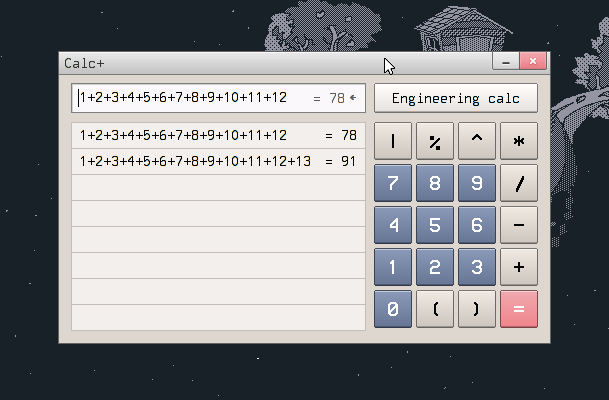Click the number 3 key
The width and height of the screenshot is (609, 400).
point(476,268)
